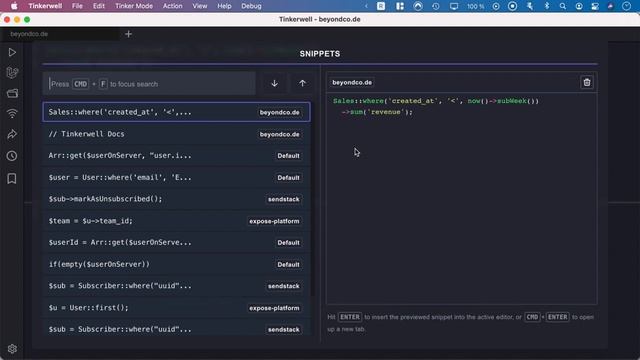Open the Laravel icon in sidebar
Image resolution: width=640 pixels, height=360 pixels.
(12, 73)
